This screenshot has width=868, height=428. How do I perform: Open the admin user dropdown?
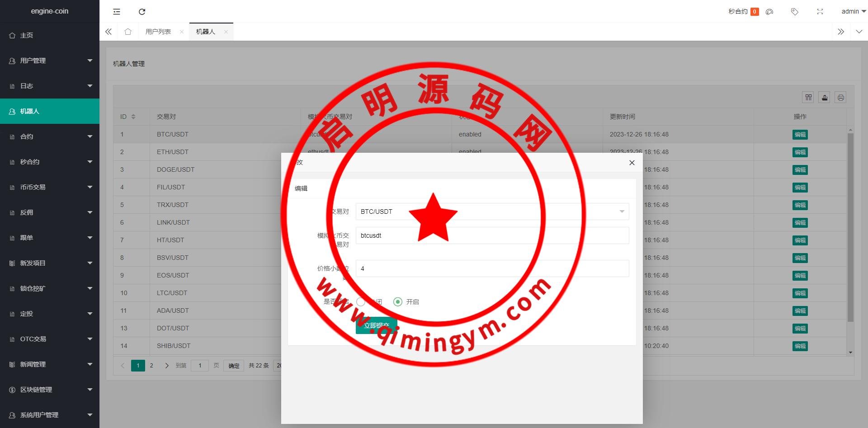[853, 12]
